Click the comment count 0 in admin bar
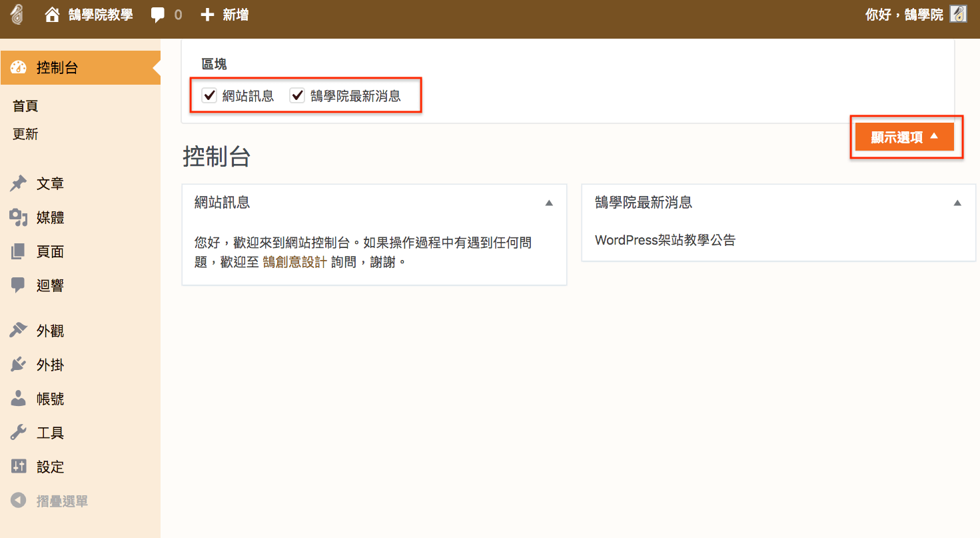This screenshot has height=538, width=980. tap(178, 15)
